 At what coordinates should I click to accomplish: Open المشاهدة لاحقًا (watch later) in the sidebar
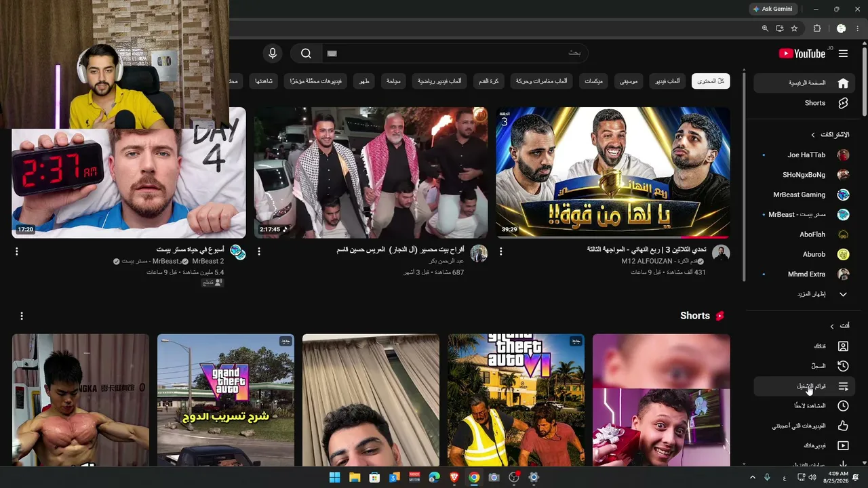point(804,406)
